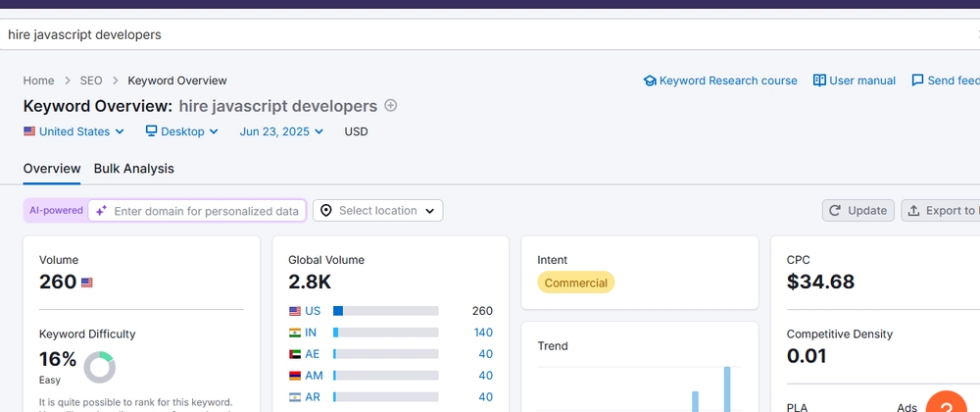Click the export upload arrow icon
The height and width of the screenshot is (412, 980).
913,211
